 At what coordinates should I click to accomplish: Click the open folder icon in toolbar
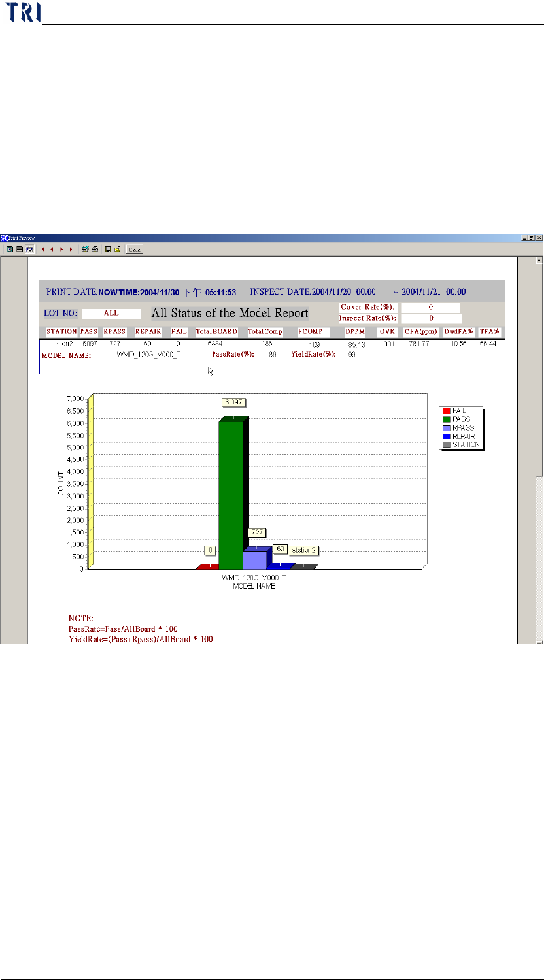(118, 250)
